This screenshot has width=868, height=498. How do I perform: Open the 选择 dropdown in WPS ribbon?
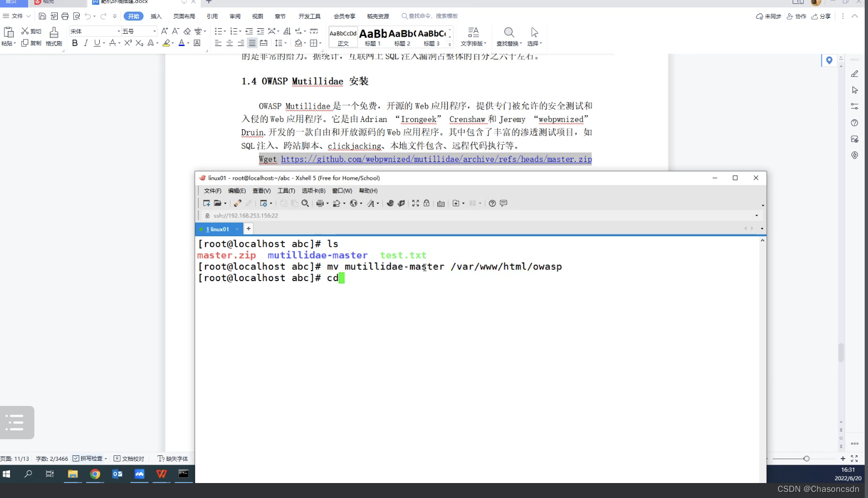(x=534, y=43)
